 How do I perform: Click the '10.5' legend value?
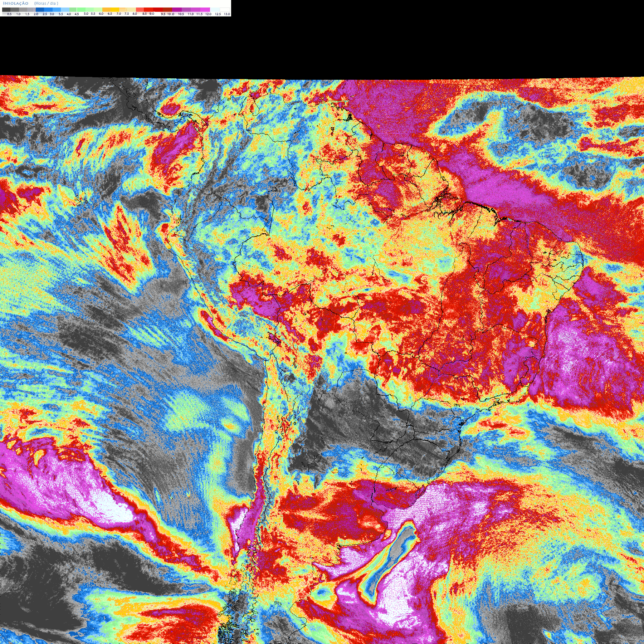click(x=181, y=14)
